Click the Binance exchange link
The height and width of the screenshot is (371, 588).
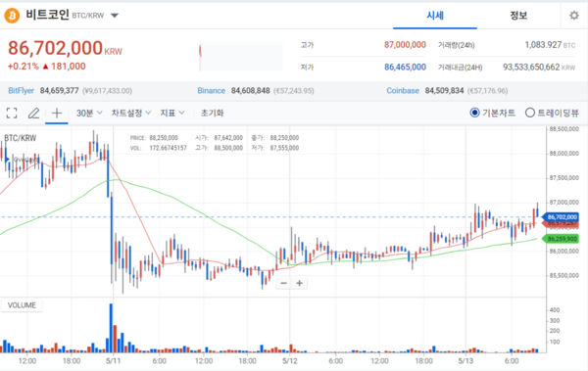point(211,91)
